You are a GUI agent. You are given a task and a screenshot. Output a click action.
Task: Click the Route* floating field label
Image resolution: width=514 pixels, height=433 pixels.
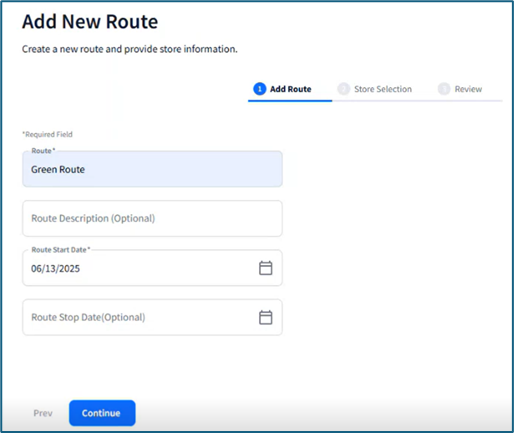[x=43, y=151]
